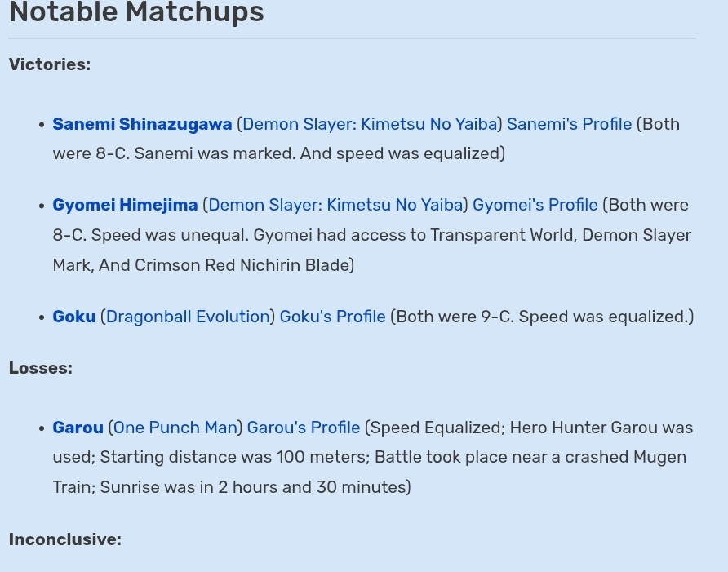
Task: Open Sanemi's Profile link
Action: click(569, 124)
